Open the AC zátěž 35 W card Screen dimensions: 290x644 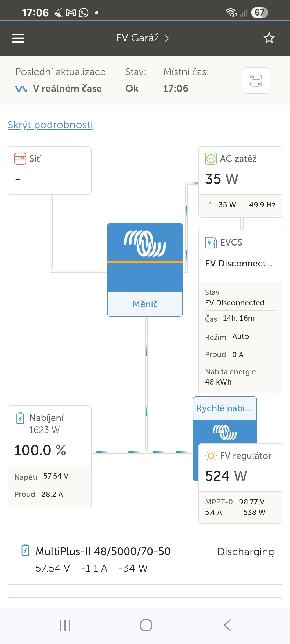[x=240, y=171]
